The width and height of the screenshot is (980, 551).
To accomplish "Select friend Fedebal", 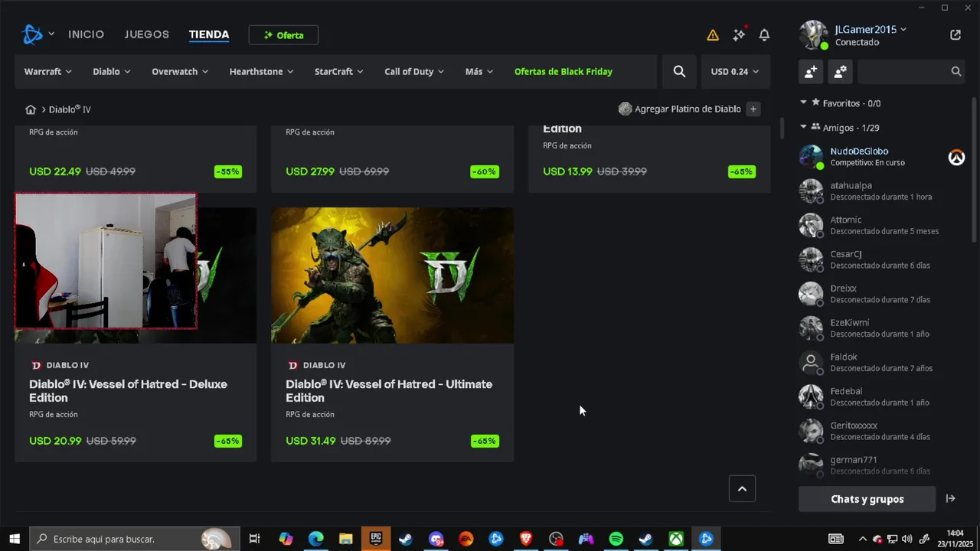I will tap(882, 396).
